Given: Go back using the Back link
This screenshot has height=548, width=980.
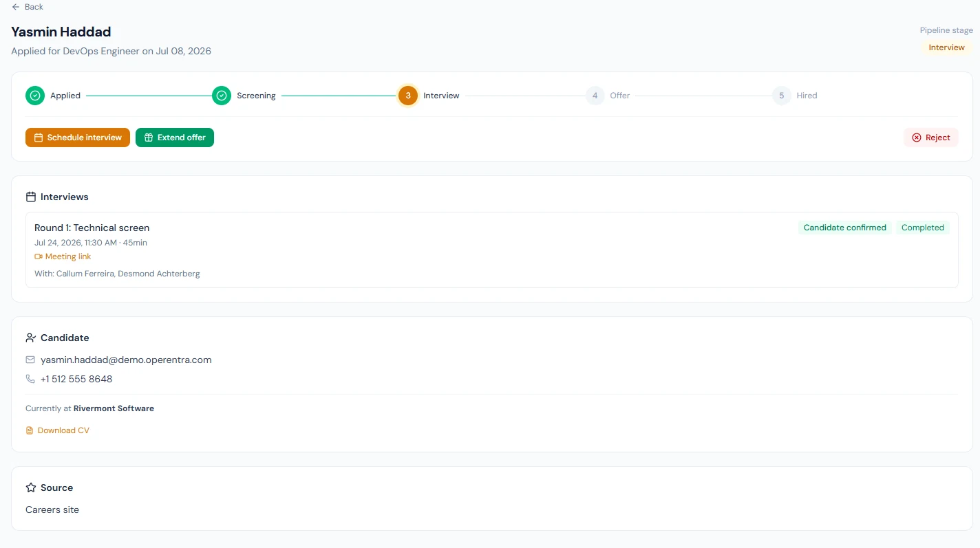Looking at the screenshot, I should [28, 7].
